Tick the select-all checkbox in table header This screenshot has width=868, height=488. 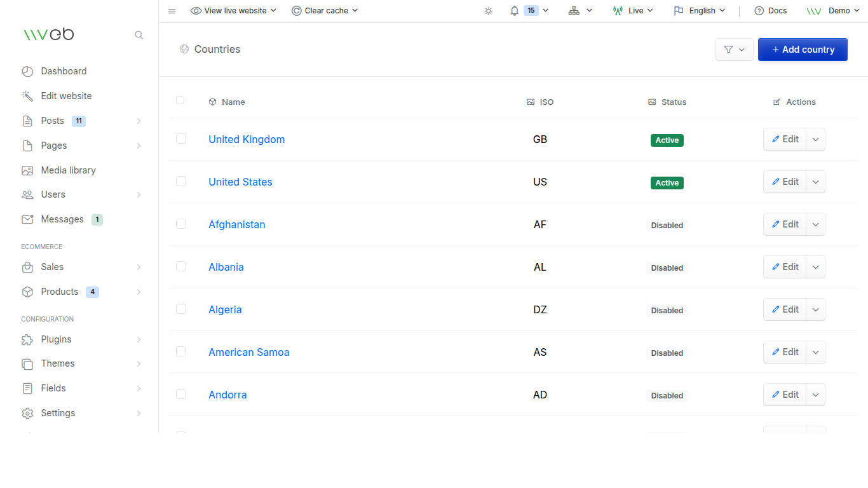(x=180, y=100)
